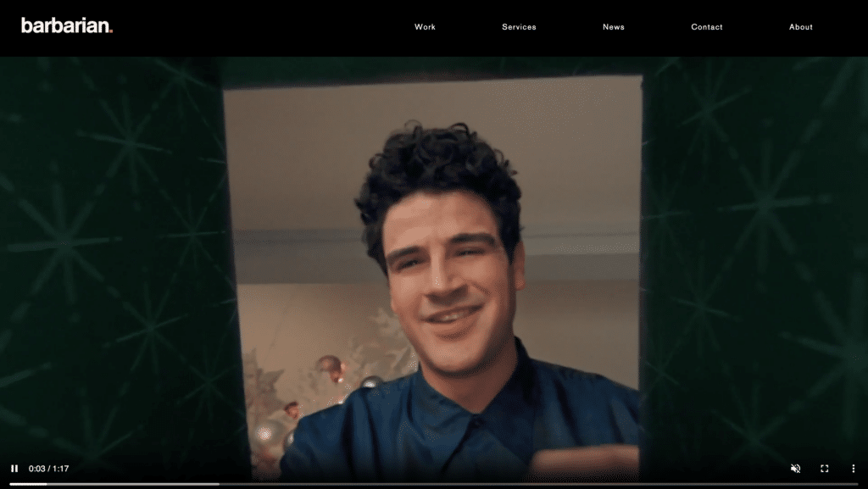Pause the video playback
This screenshot has height=489, width=868.
coord(14,469)
